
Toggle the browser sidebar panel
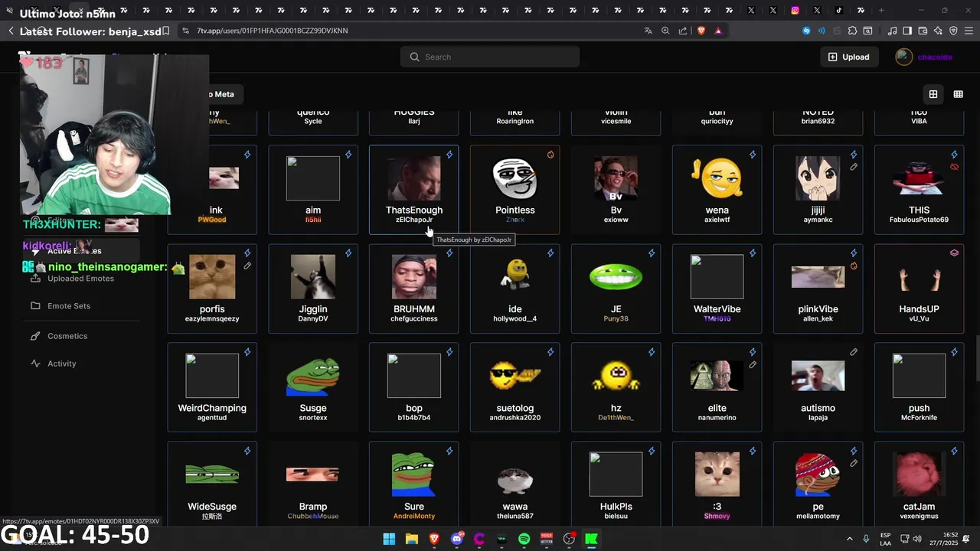[907, 31]
